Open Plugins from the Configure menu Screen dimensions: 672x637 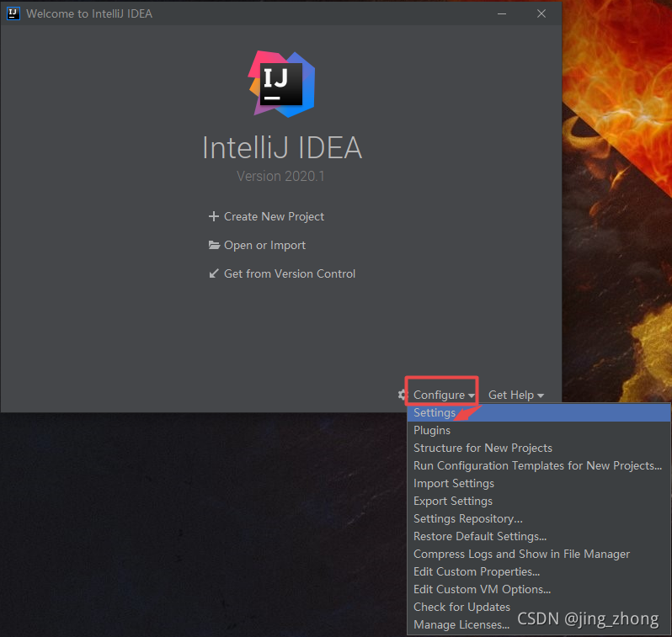tap(539, 430)
